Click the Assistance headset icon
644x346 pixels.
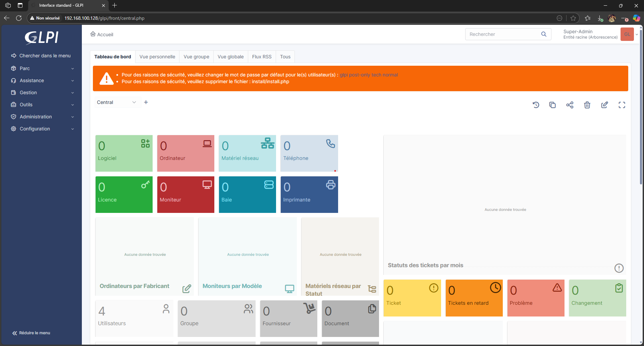tap(13, 80)
